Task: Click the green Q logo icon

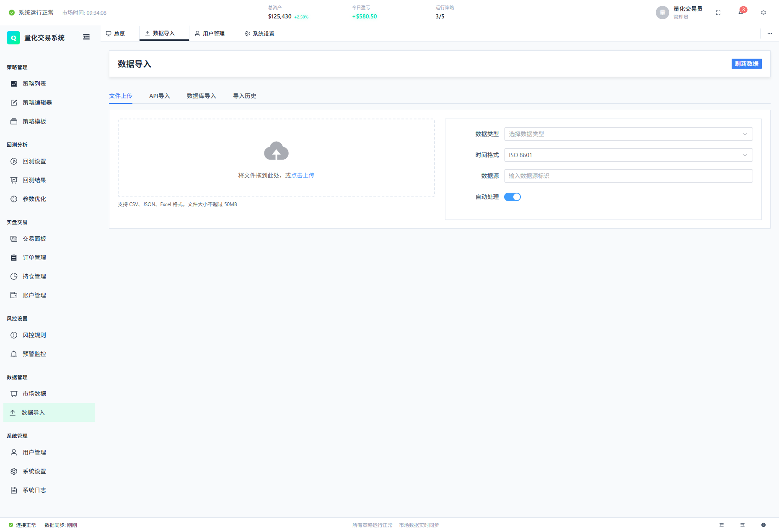Action: coord(13,38)
